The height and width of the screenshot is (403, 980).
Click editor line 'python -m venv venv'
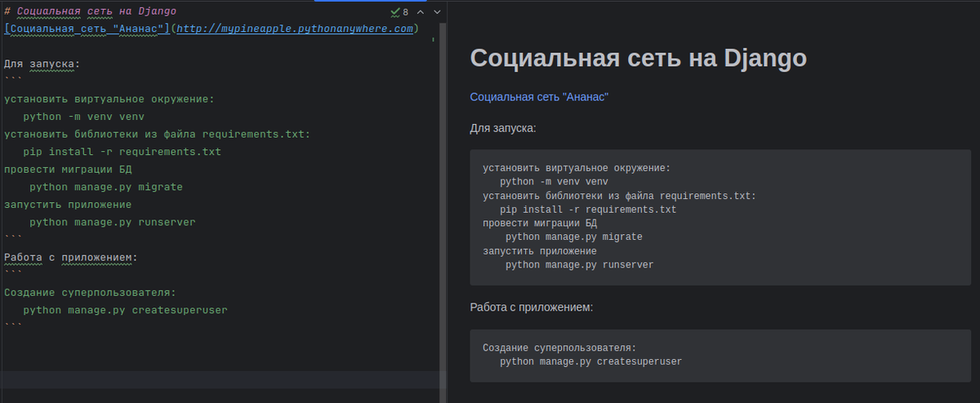[x=84, y=117]
